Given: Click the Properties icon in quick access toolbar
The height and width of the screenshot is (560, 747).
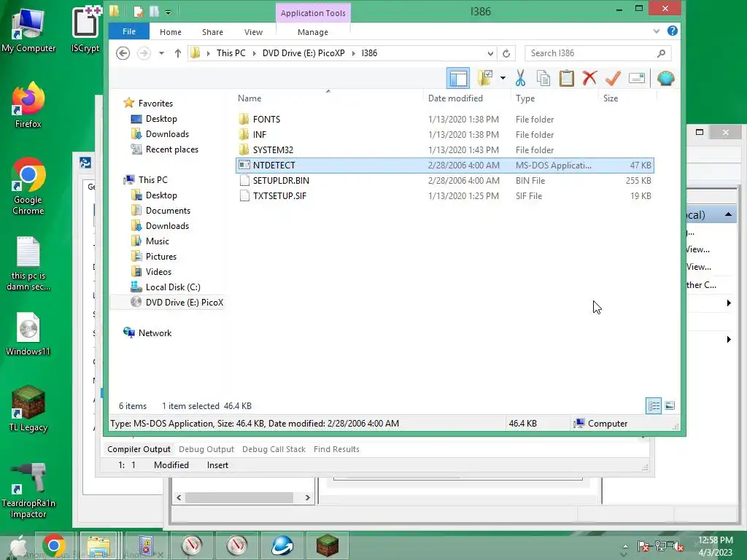Looking at the screenshot, I should click(x=139, y=12).
